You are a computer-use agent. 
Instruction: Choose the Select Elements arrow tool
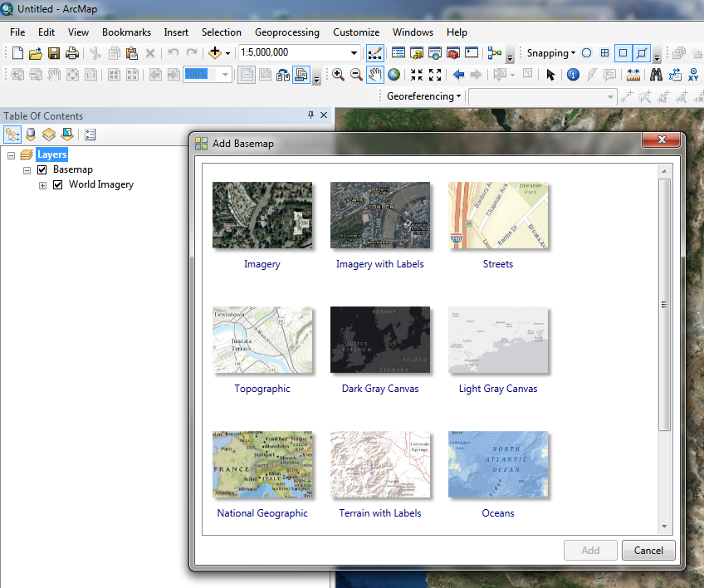point(550,75)
